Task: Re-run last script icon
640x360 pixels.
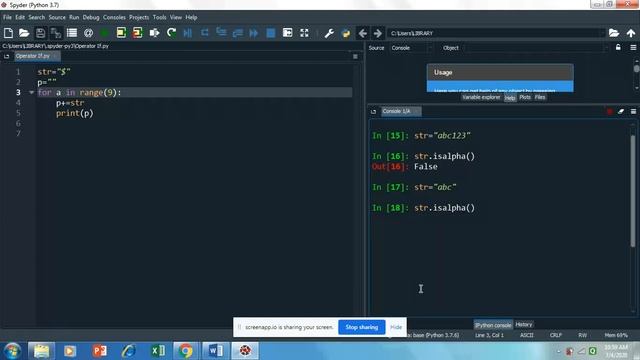Action: [171, 33]
